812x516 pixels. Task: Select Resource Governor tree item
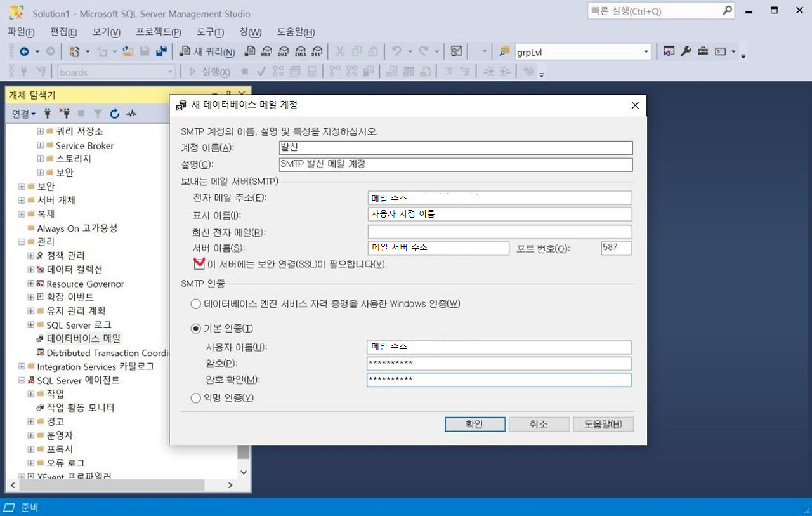pos(85,284)
